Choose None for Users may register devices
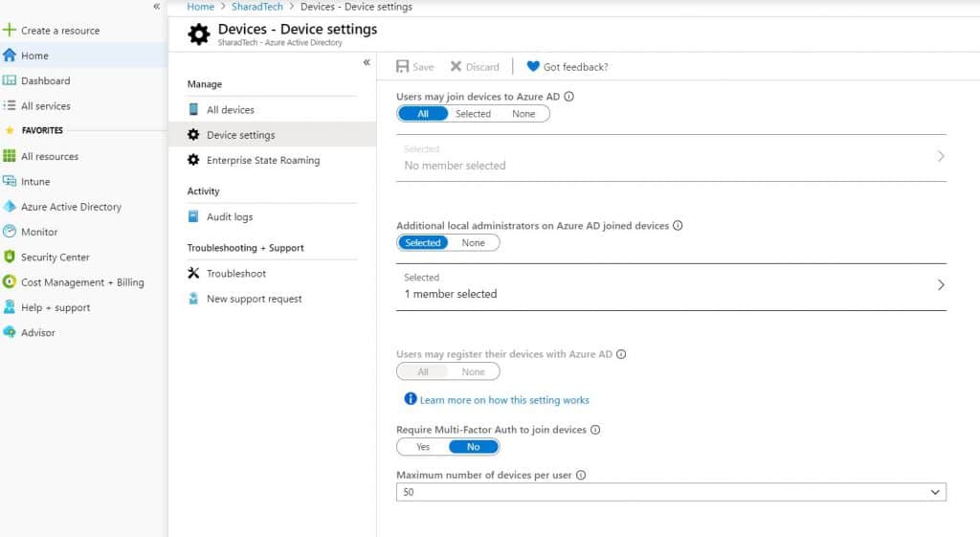Screen dimensions: 980x537 click(473, 371)
